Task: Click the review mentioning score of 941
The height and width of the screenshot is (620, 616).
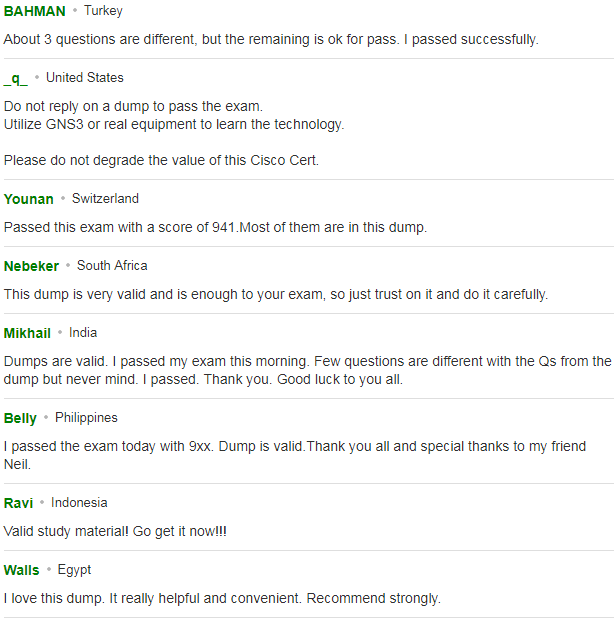Action: [x=215, y=227]
